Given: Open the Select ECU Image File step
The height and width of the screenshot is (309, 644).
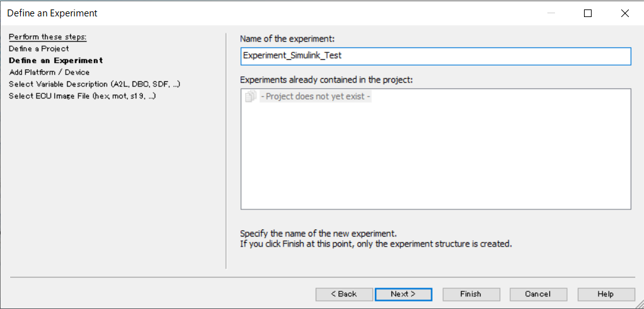Looking at the screenshot, I should [x=82, y=96].
